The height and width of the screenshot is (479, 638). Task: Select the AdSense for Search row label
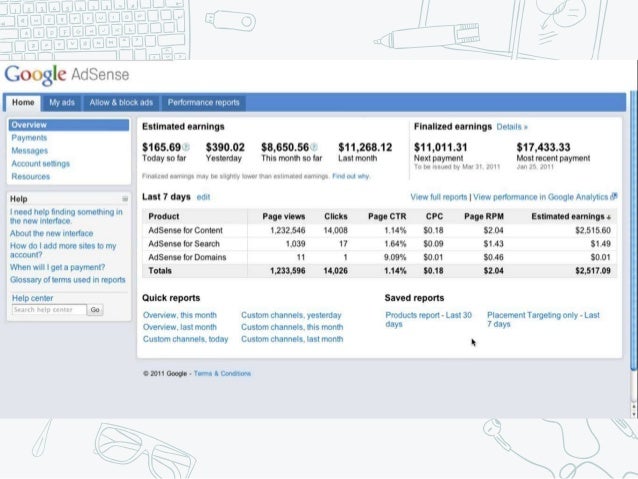pos(184,244)
